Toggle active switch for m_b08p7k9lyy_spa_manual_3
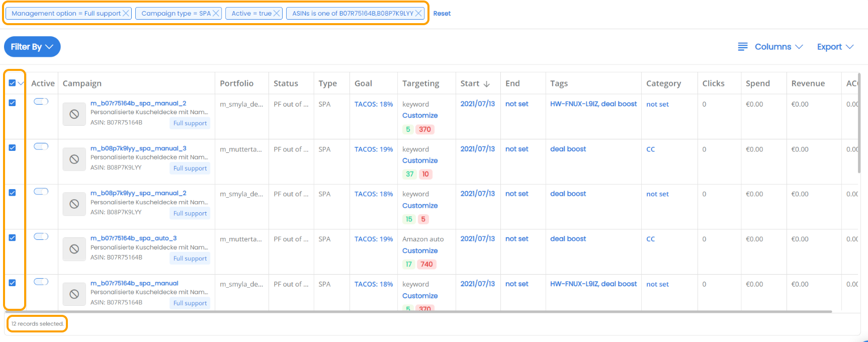Image resolution: width=868 pixels, height=342 pixels. [41, 146]
